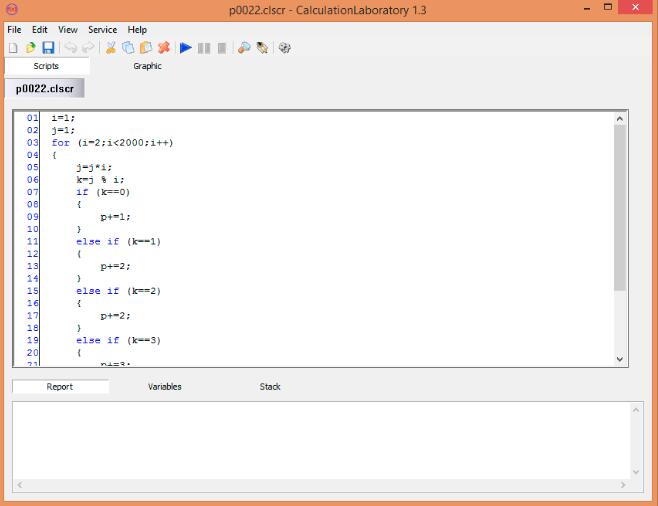
Task: Save the script with the floppy disk icon
Action: [47, 48]
